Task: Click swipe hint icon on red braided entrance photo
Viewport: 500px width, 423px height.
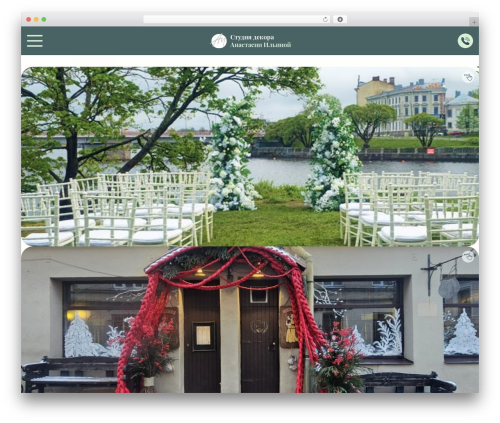Action: (x=468, y=256)
